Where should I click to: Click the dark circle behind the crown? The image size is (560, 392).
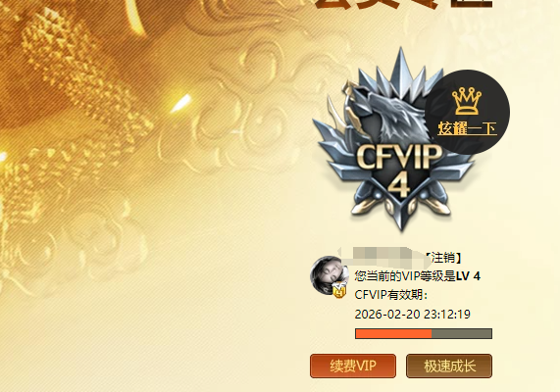coord(468,112)
